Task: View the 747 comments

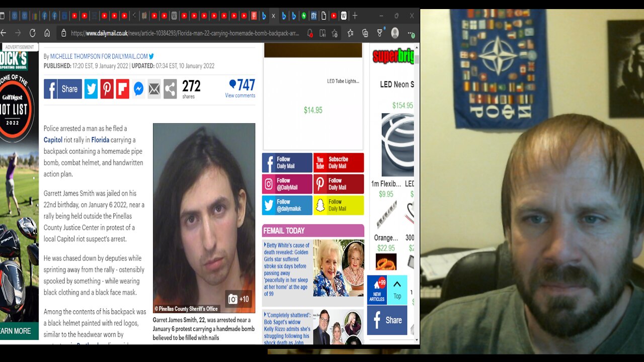Action: click(x=240, y=88)
